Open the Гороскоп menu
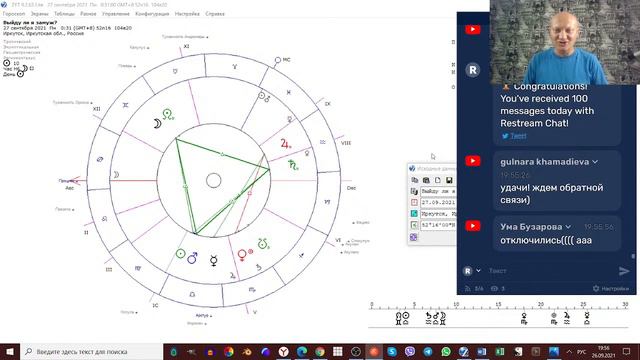This screenshot has width=640, height=360. pos(14,13)
